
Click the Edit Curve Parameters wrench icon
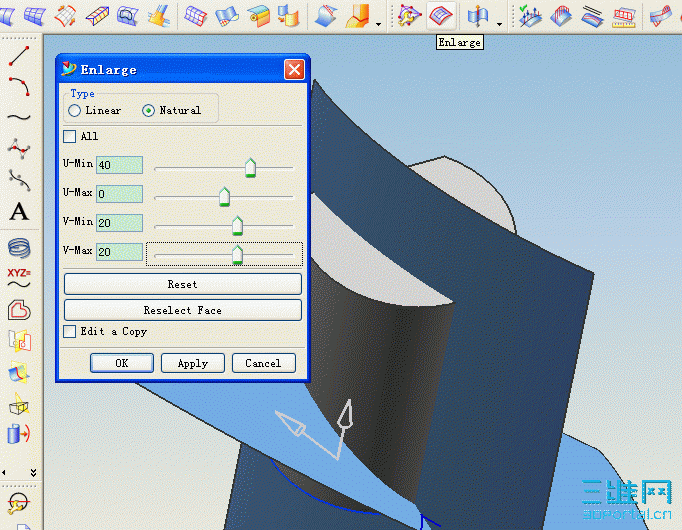18,504
